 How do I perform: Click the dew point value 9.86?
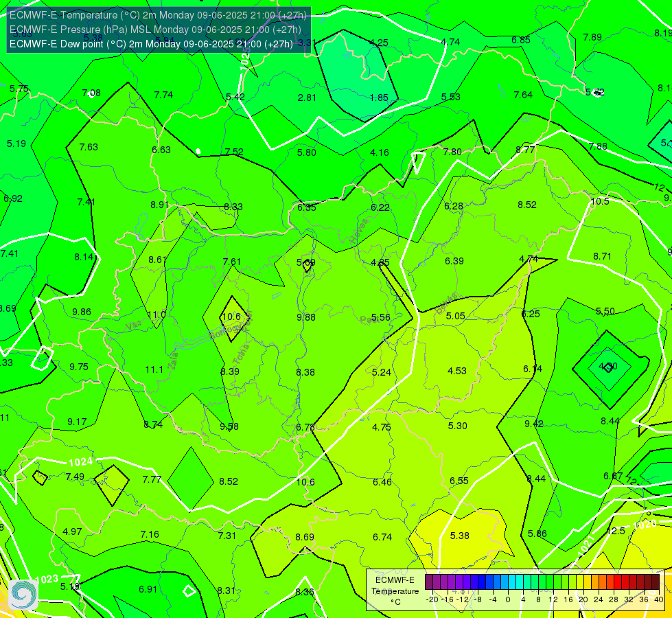pyautogui.click(x=82, y=312)
